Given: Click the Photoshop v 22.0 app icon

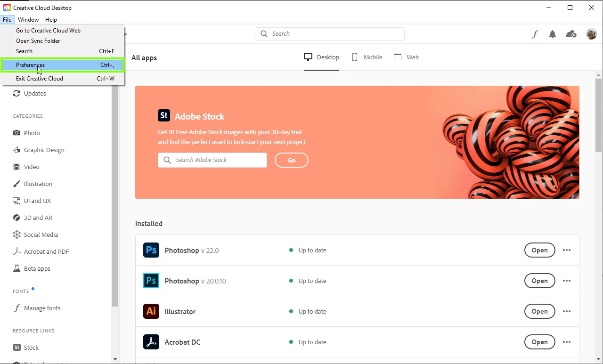Looking at the screenshot, I should [x=151, y=250].
